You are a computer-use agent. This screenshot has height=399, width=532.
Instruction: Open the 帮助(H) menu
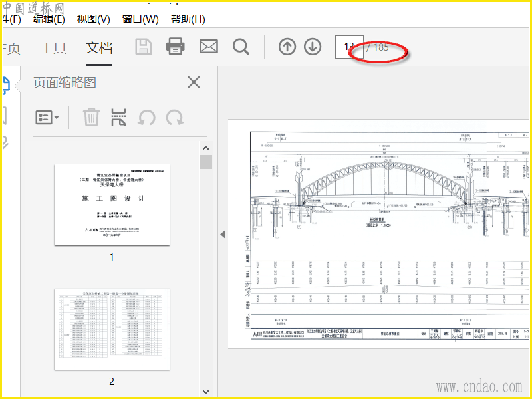coord(188,19)
